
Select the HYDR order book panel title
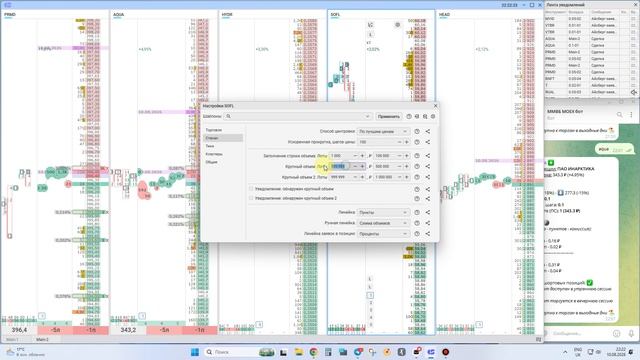point(227,15)
